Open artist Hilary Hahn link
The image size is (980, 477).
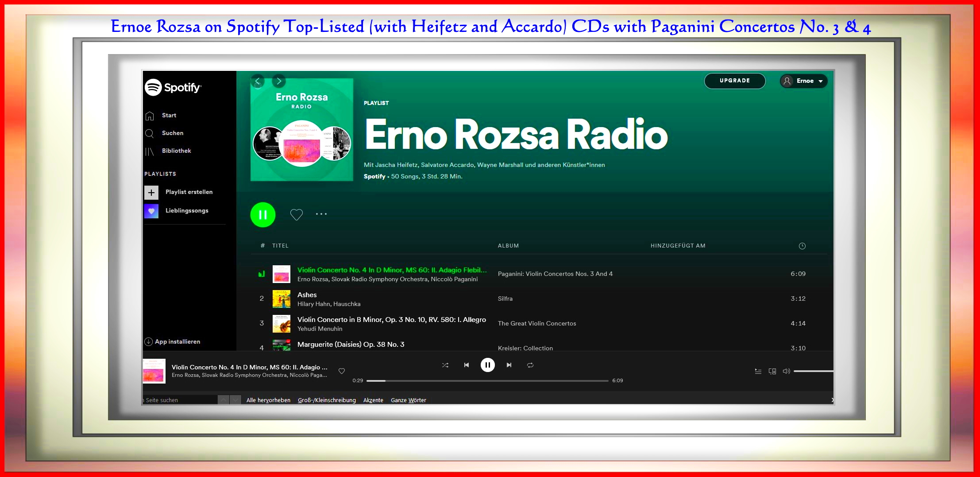pyautogui.click(x=313, y=304)
